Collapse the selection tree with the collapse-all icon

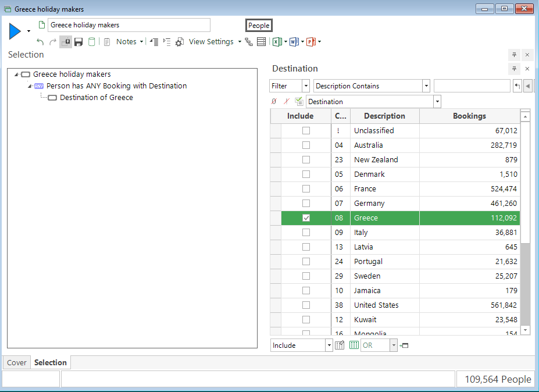(x=154, y=42)
